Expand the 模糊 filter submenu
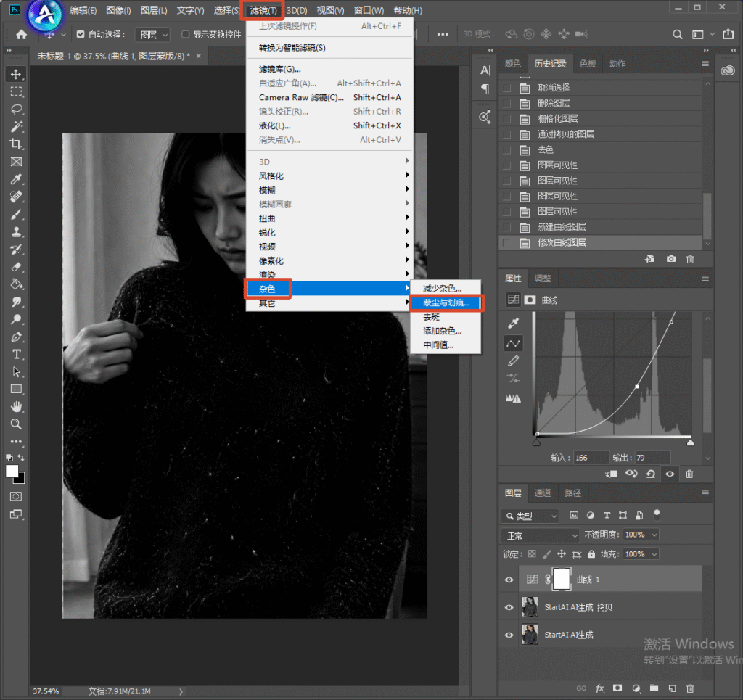Screen dimensions: 743x700 pos(329,190)
